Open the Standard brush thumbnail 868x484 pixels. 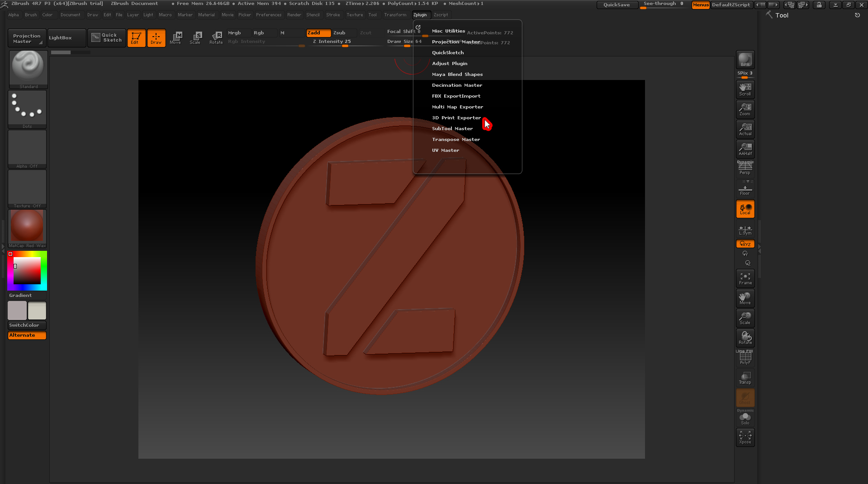tap(28, 69)
